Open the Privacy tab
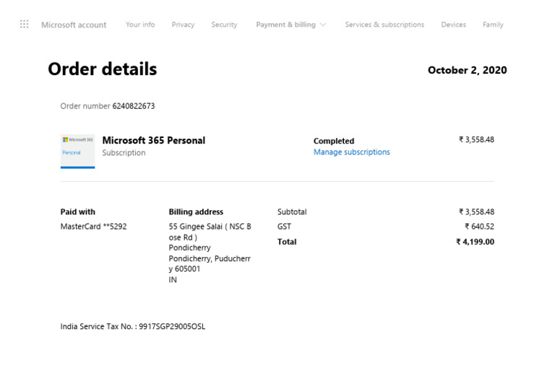Viewport: 555px width, 392px height. coord(183,25)
